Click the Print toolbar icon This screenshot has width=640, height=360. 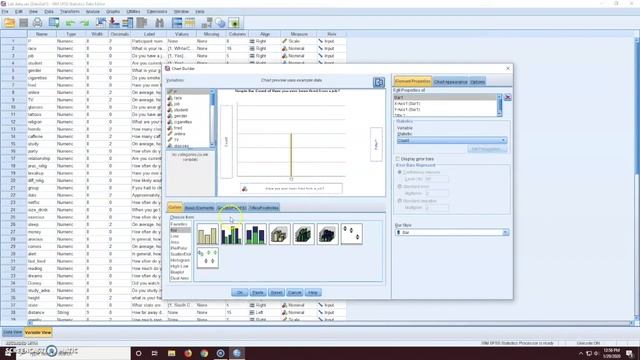pyautogui.click(x=38, y=23)
